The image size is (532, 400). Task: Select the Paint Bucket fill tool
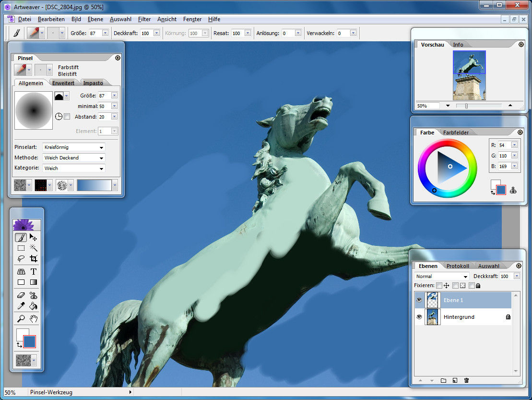tap(34, 306)
